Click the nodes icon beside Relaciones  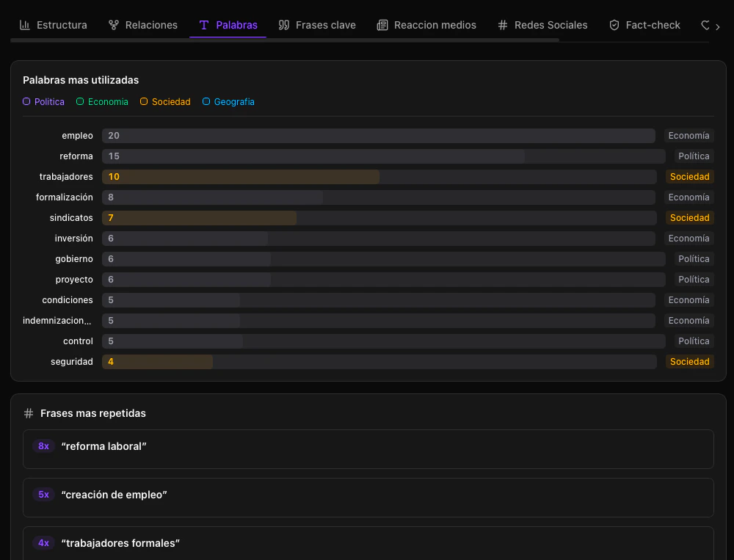pyautogui.click(x=113, y=25)
